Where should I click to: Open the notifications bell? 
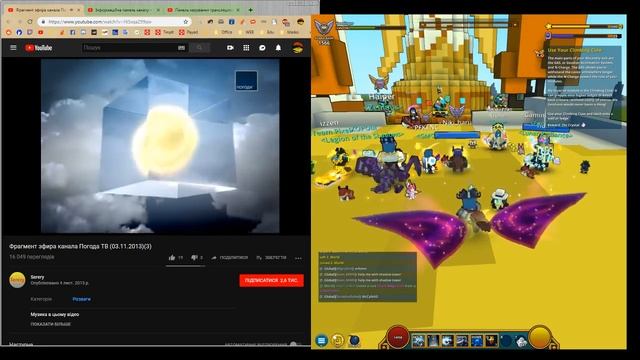pyautogui.click(x=278, y=48)
